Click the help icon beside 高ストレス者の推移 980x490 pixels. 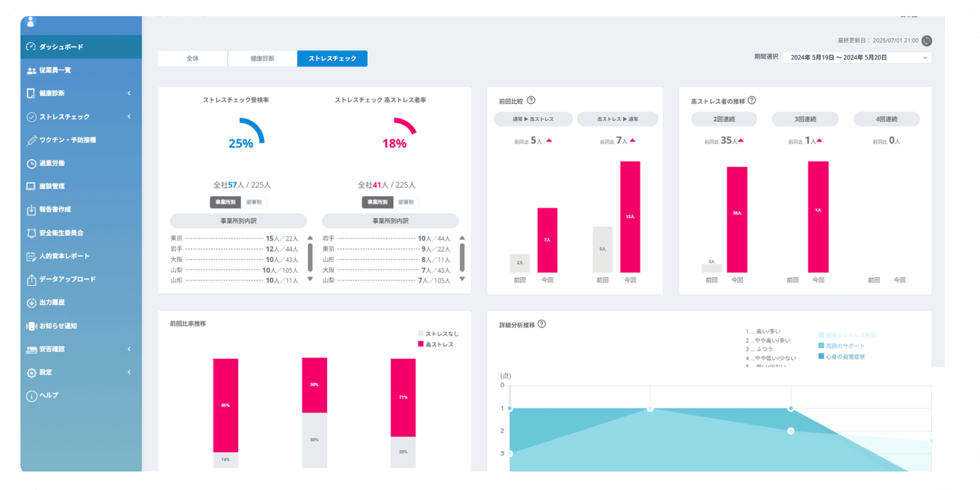pos(752,100)
